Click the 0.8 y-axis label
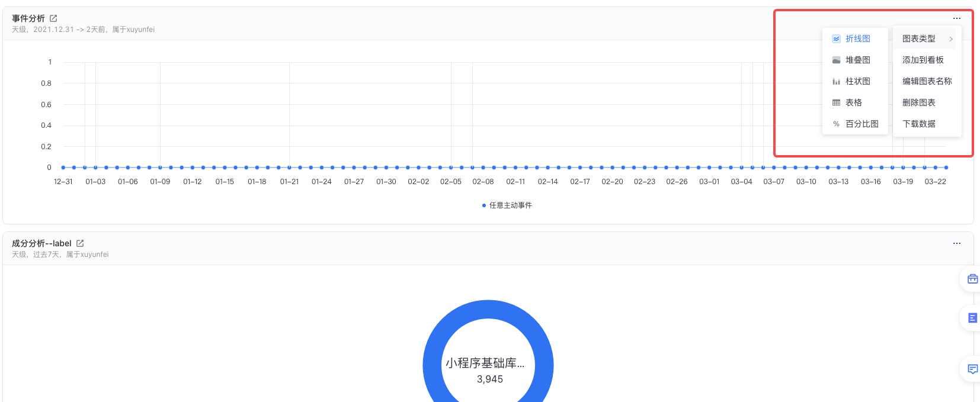 [46, 83]
